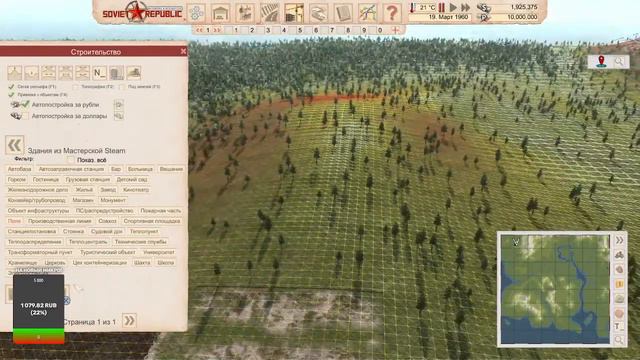Click the » next hotbar page arrow
The height and width of the screenshot is (360, 640).
(x=217, y=30)
